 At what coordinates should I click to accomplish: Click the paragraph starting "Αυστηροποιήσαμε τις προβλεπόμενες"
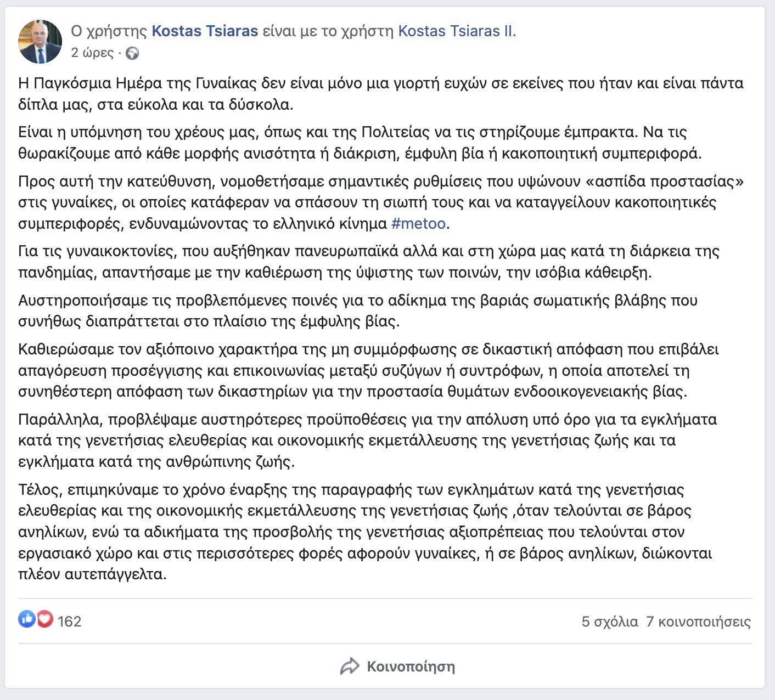pyautogui.click(x=357, y=311)
